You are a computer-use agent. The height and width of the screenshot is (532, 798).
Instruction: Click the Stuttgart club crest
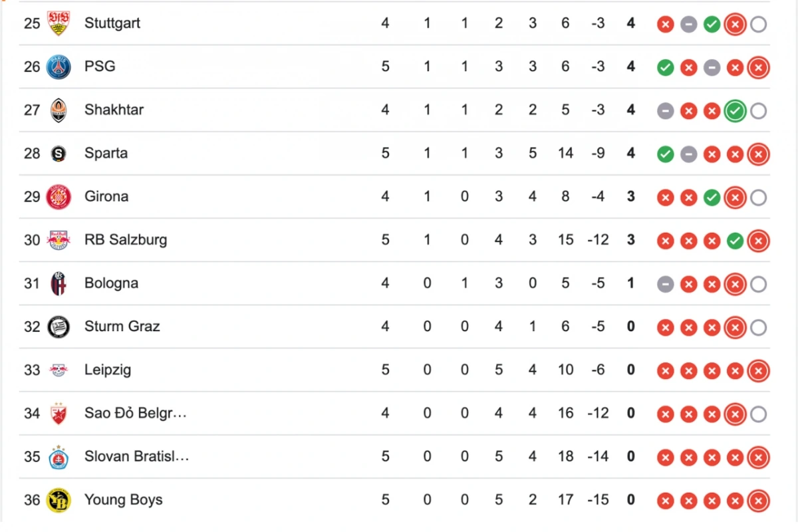click(59, 23)
